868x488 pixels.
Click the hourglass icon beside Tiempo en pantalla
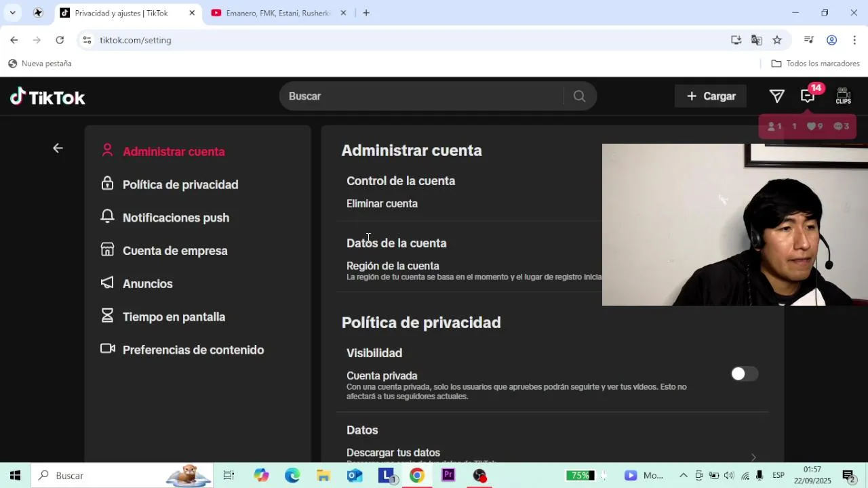(107, 316)
